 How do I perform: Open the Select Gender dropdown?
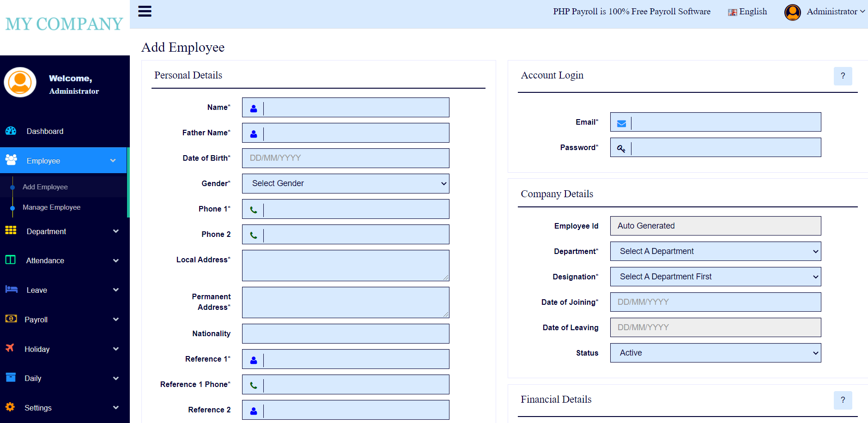point(345,183)
